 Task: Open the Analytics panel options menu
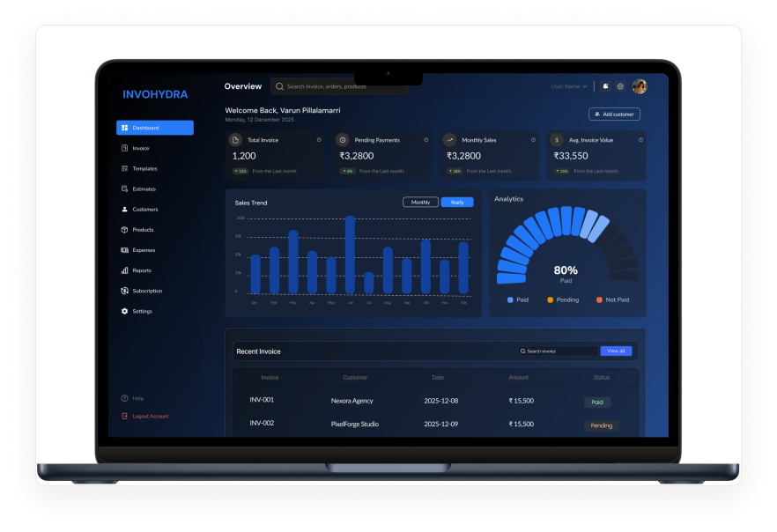pyautogui.click(x=640, y=199)
